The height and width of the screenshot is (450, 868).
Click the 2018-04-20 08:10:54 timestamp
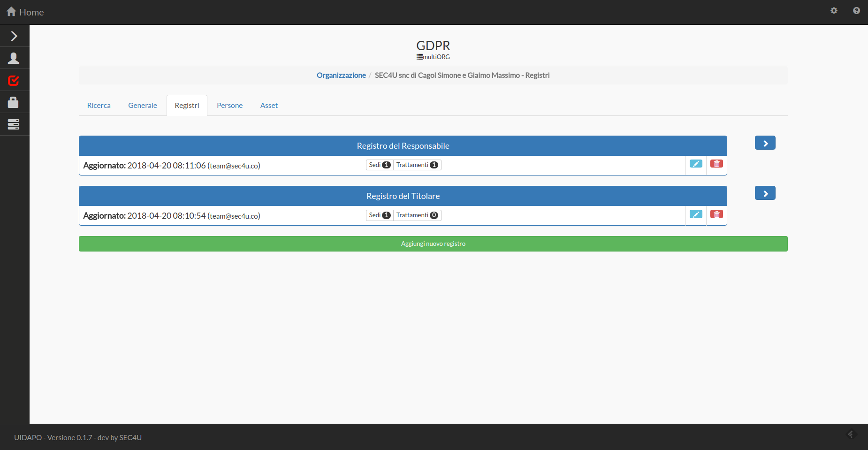(167, 216)
